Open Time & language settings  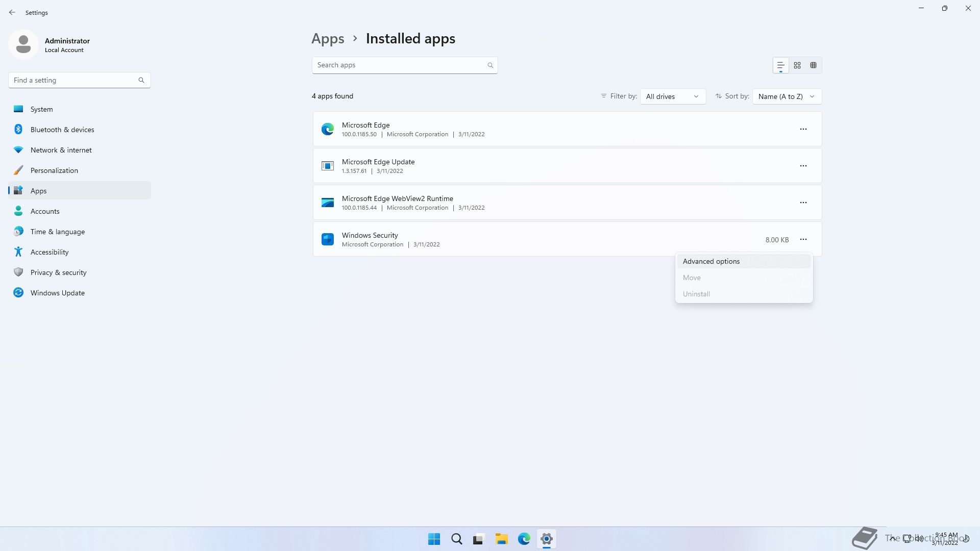point(80,232)
